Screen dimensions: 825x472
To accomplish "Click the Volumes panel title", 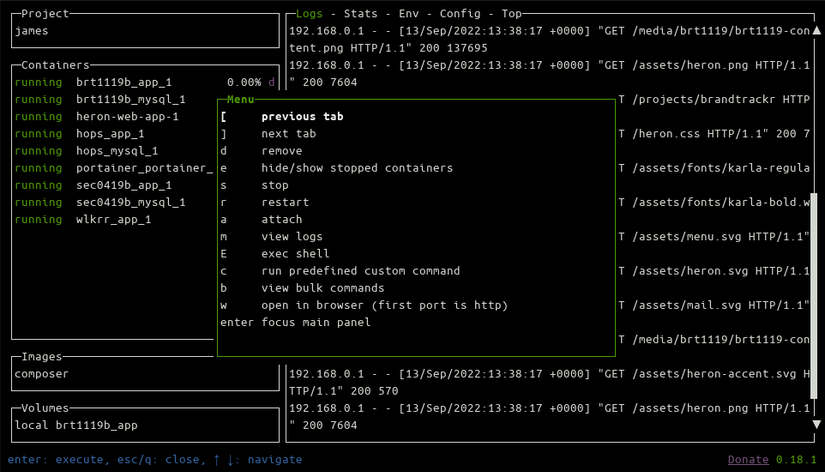I will [x=45, y=408].
